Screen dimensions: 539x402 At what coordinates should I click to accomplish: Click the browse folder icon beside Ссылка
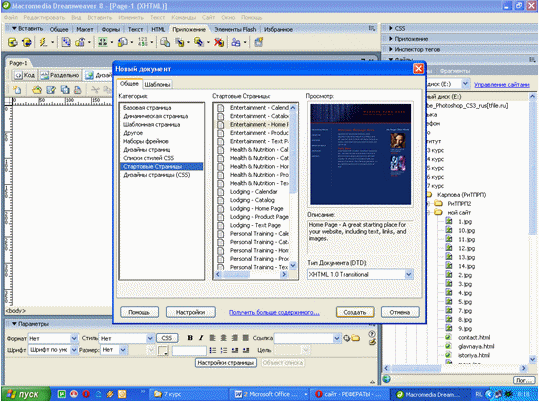(355, 338)
